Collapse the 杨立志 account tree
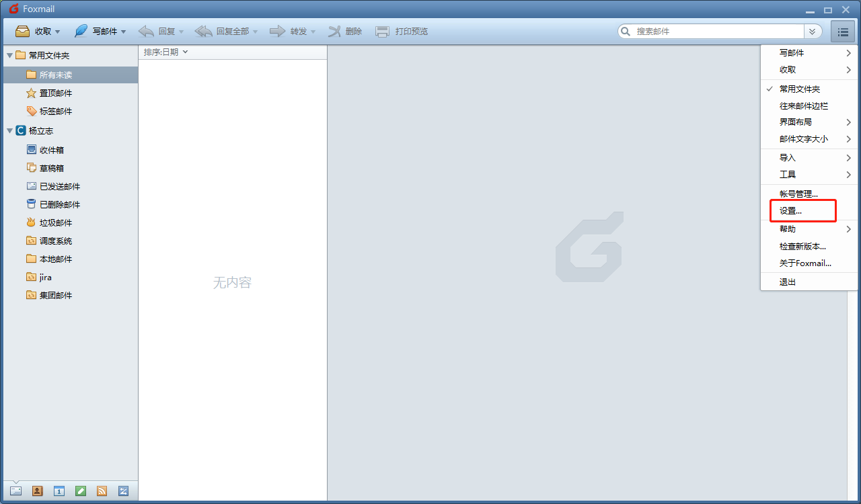Image resolution: width=861 pixels, height=504 pixels. tap(9, 130)
